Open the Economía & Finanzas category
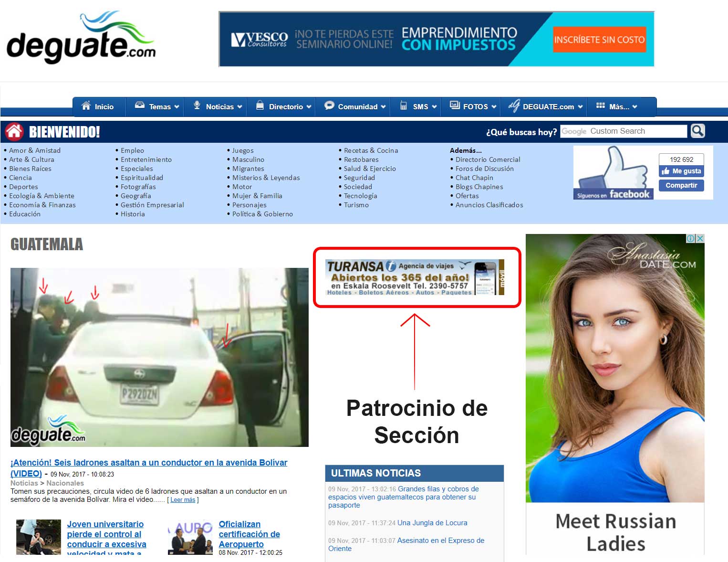Screen dimensions: 728x562 (42, 205)
